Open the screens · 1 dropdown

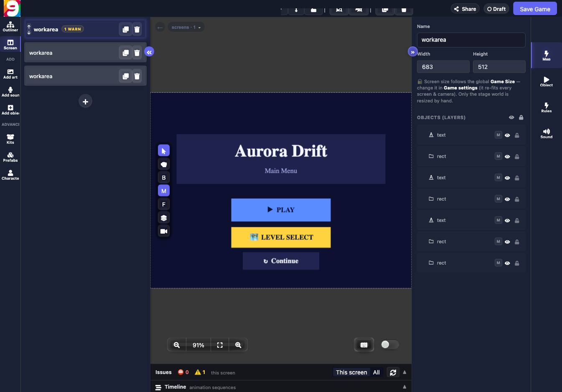186,27
